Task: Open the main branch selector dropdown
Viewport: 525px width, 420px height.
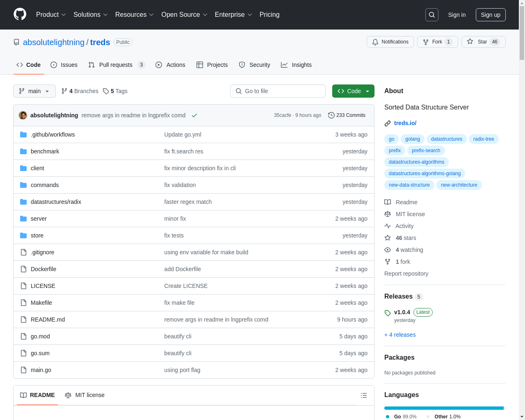Action: point(34,91)
